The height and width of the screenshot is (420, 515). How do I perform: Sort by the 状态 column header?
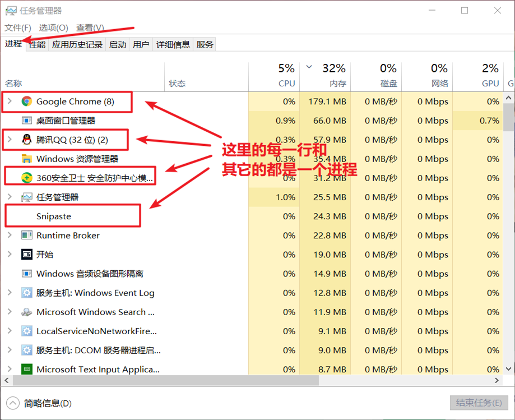point(206,77)
